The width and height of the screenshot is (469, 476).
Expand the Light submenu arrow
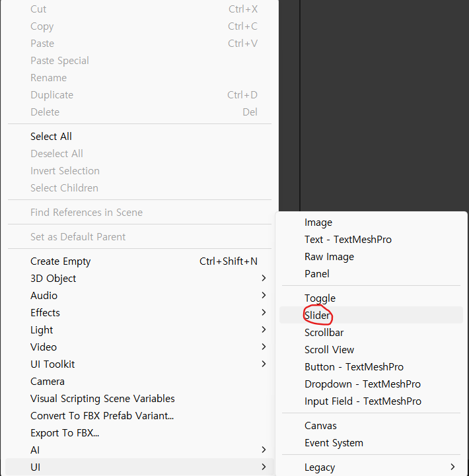point(264,329)
